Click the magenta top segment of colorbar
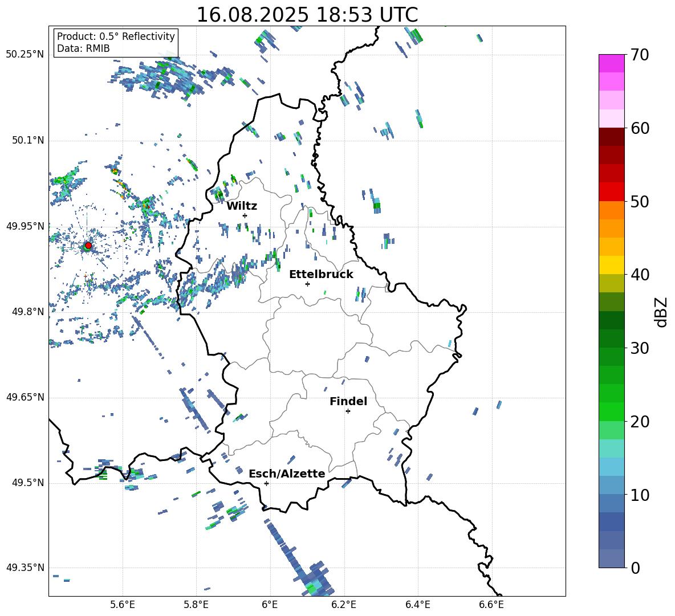675x616 pixels. tap(612, 63)
